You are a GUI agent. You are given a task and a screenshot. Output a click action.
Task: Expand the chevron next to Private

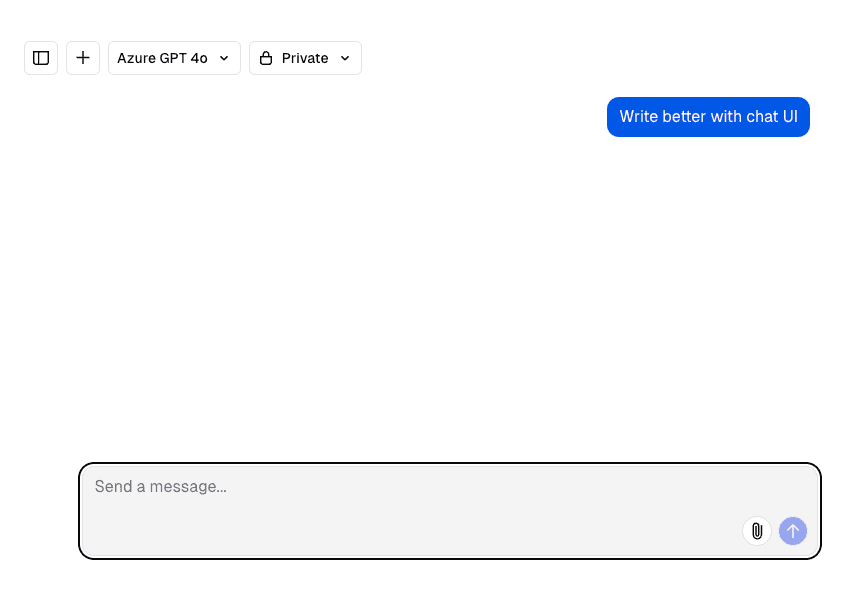[x=344, y=58]
